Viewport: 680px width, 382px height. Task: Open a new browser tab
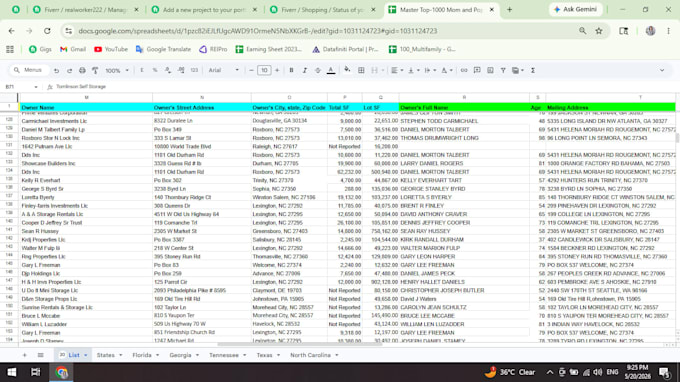(x=509, y=10)
